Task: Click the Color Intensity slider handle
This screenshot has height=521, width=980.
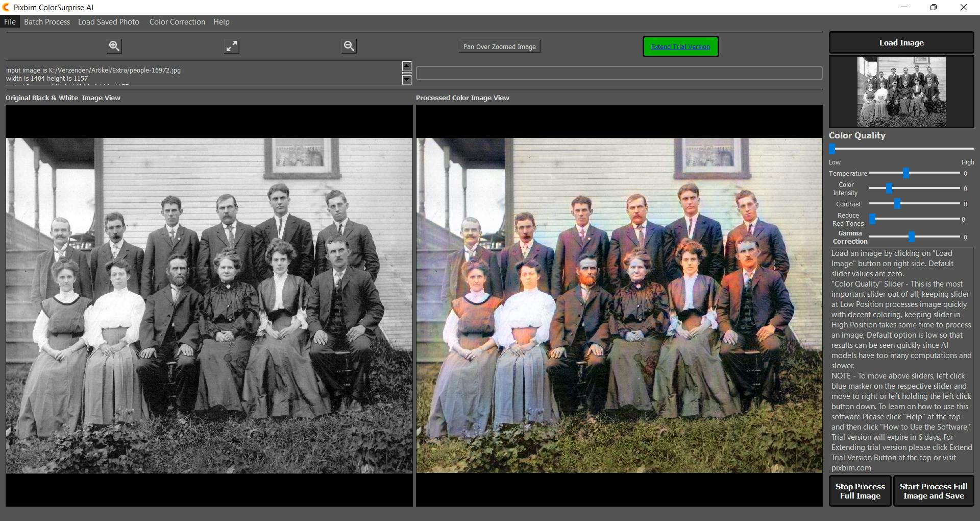Action: (889, 188)
